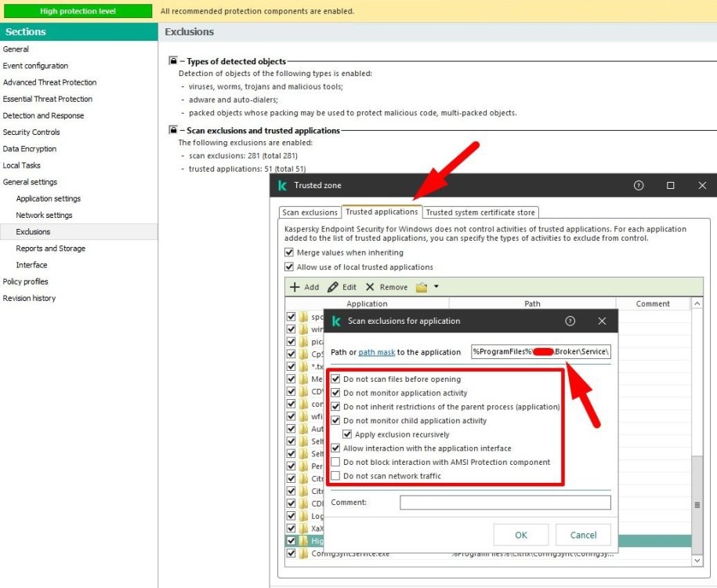
Task: Select Reports and Storage subsection
Action: click(x=50, y=249)
